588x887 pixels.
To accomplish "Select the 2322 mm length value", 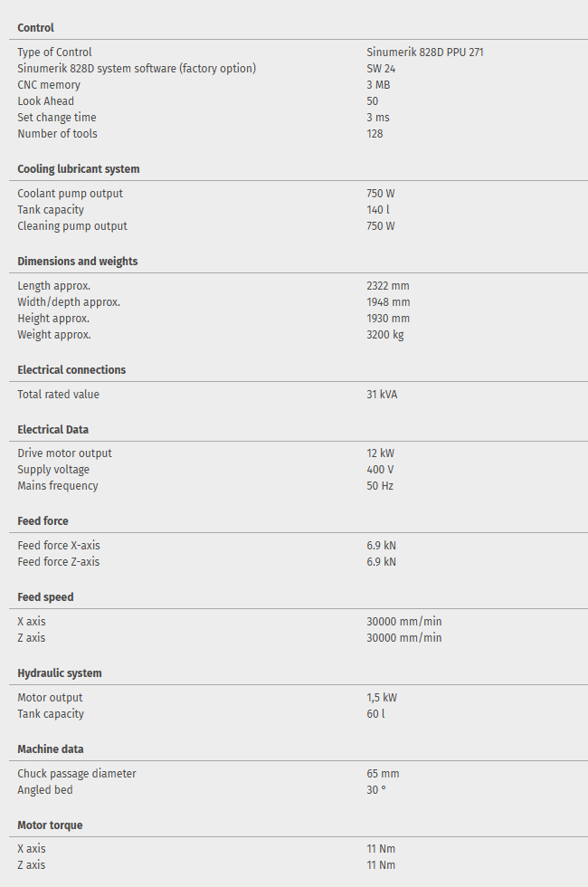I will 388,286.
